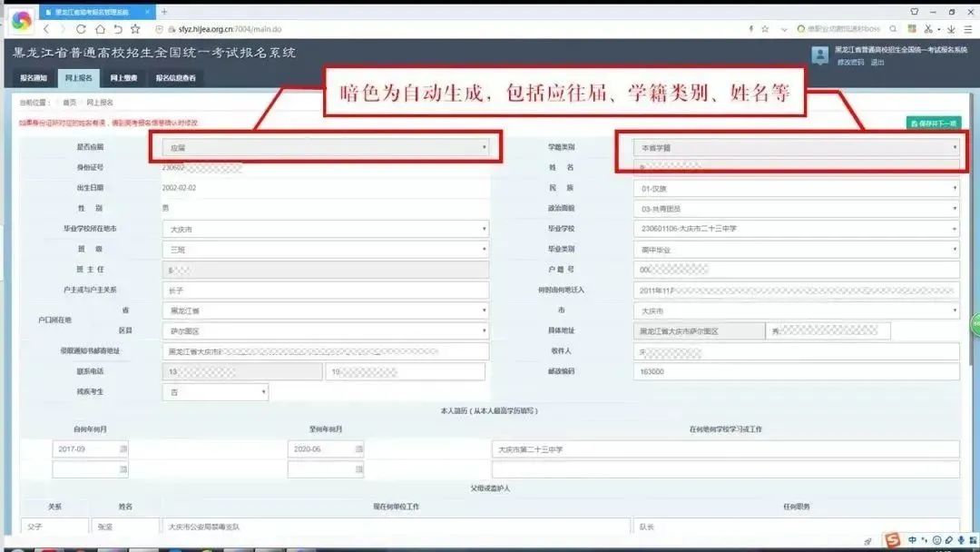
Task: Click the 邮政编码 field containing 163000
Action: [796, 371]
